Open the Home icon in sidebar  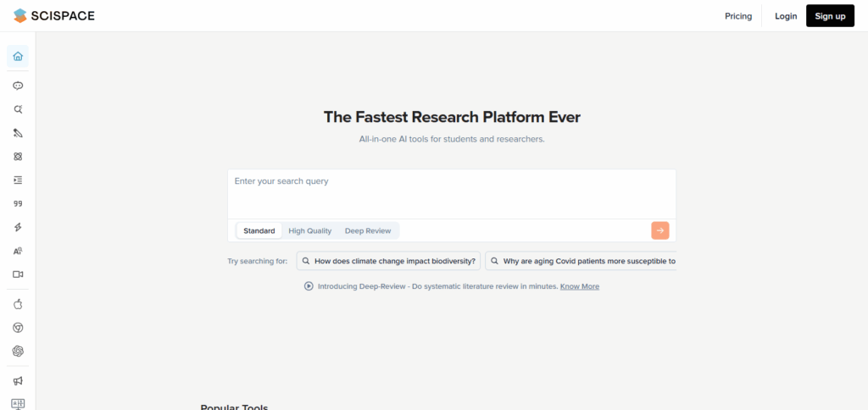click(18, 57)
